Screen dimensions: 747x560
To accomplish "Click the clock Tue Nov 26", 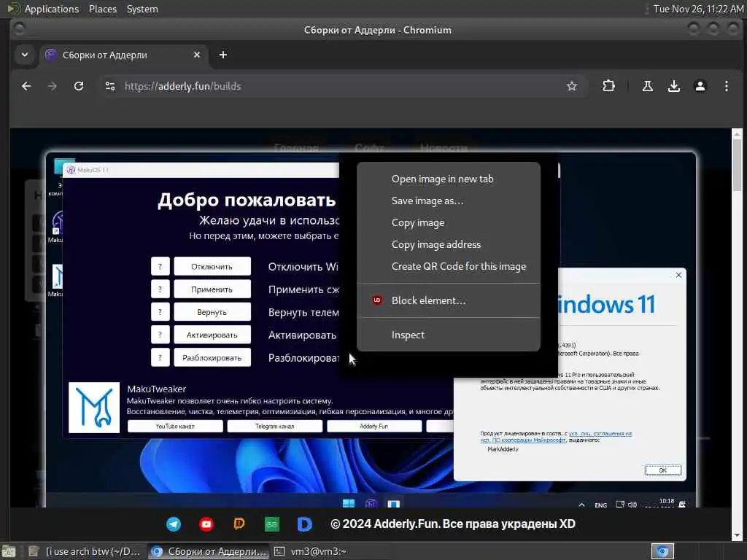I will (698, 9).
